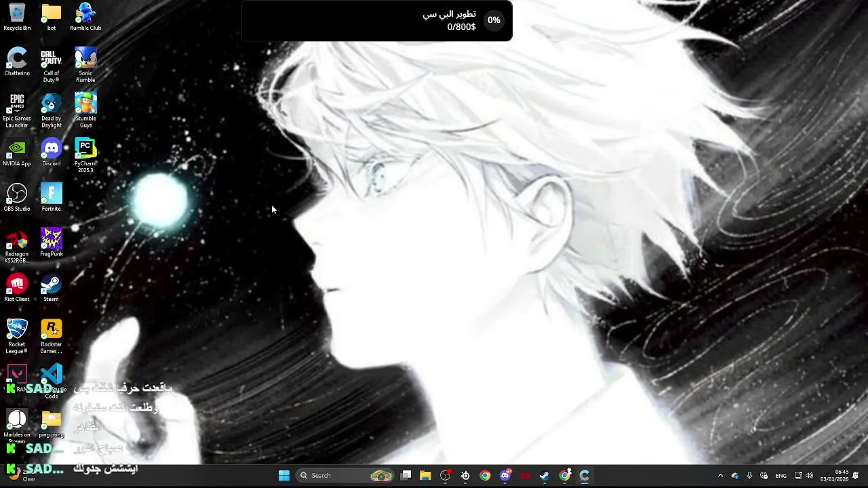
Task: Launch Rocket League from the desktop
Action: pos(17,337)
